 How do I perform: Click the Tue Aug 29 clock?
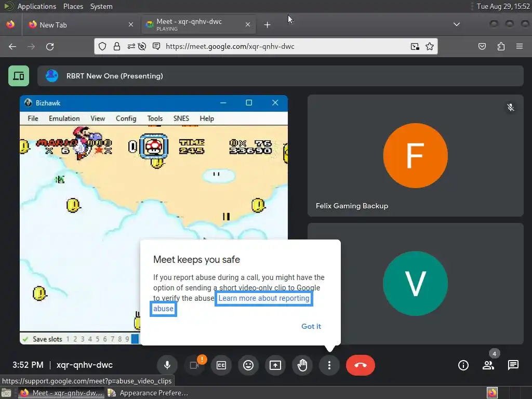click(503, 6)
